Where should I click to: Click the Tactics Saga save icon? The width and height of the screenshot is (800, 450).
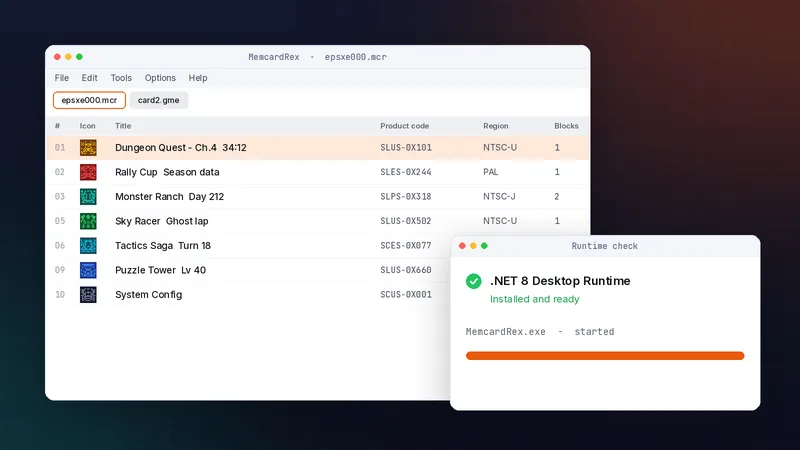tap(88, 246)
